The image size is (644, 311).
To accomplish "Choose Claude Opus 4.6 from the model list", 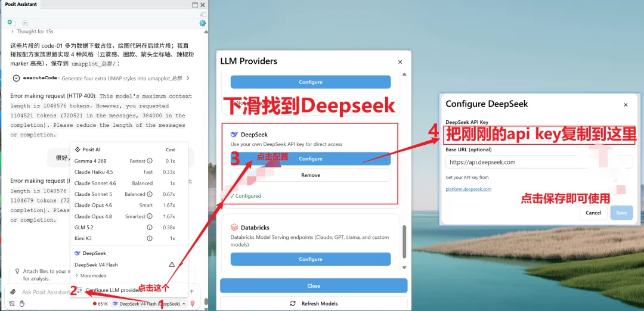I will (x=129, y=205).
